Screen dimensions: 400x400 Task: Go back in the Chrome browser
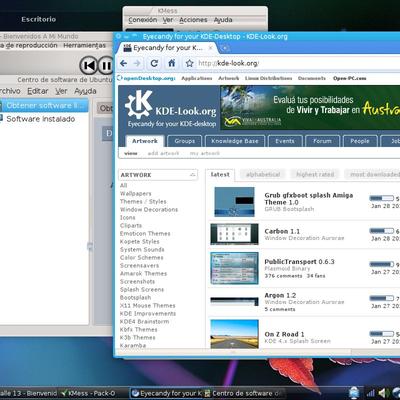click(124, 63)
